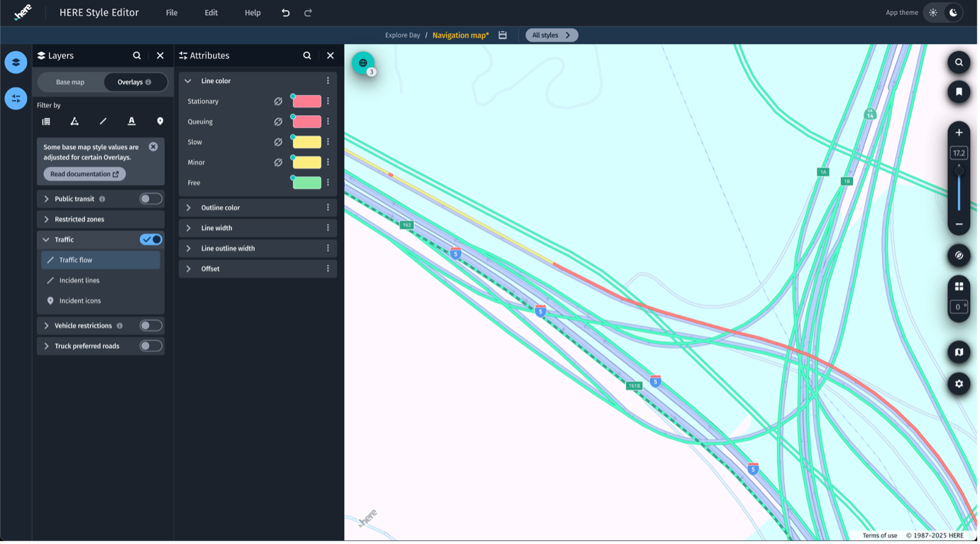Click the Undo arrow icon
This screenshot has width=980, height=544.
286,13
